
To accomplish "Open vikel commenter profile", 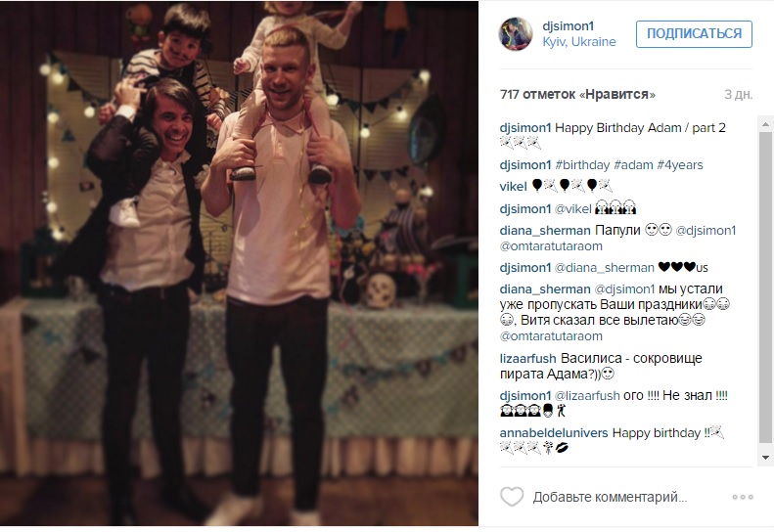I will point(513,187).
